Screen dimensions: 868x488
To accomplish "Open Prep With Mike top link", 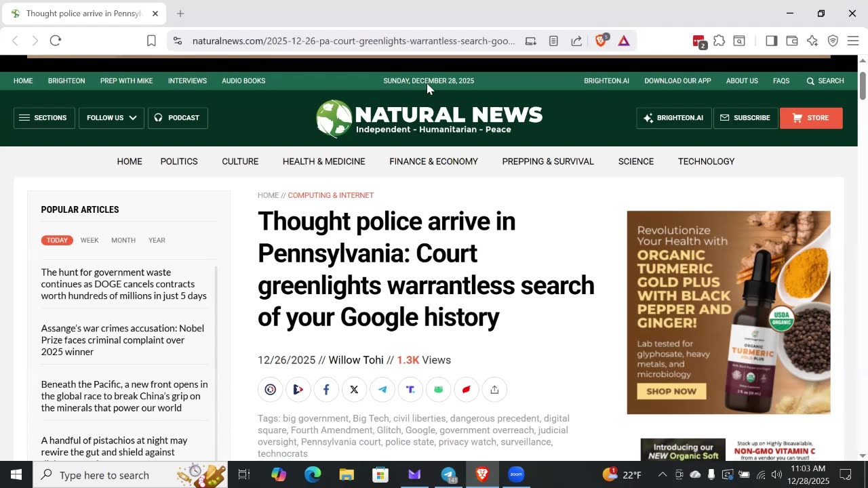I will (x=126, y=81).
